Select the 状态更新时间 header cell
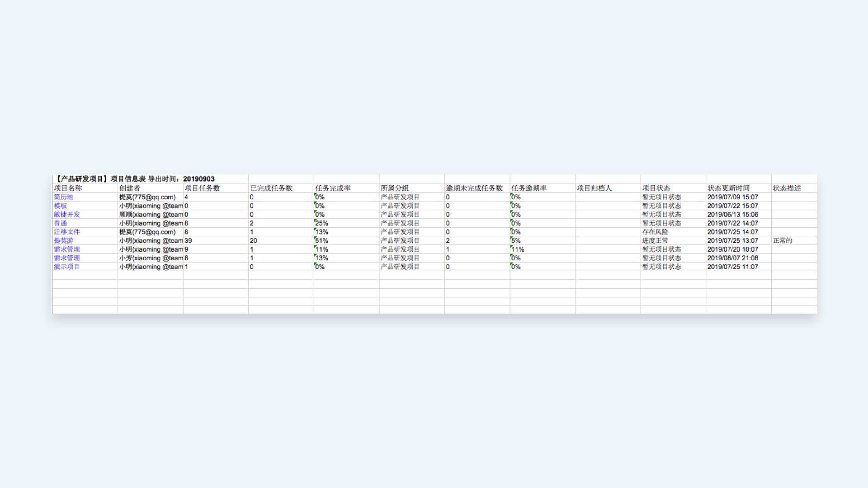This screenshot has height=488, width=868. point(738,188)
